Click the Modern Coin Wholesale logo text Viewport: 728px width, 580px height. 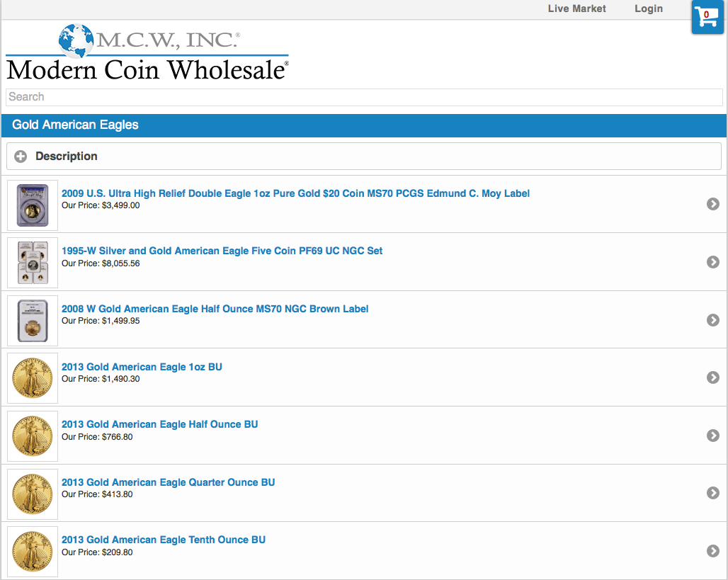[147, 70]
